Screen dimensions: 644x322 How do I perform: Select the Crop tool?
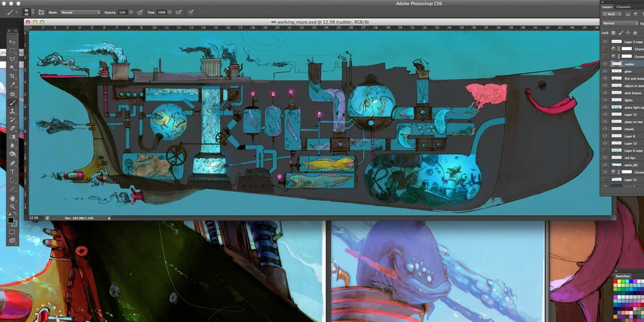pos(13,76)
